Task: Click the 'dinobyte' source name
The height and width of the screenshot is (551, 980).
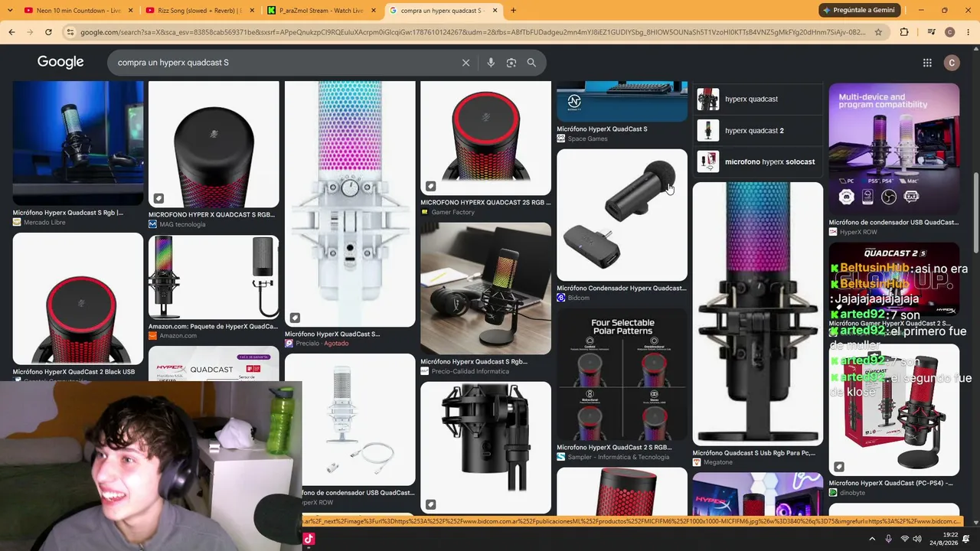Action: (x=852, y=494)
